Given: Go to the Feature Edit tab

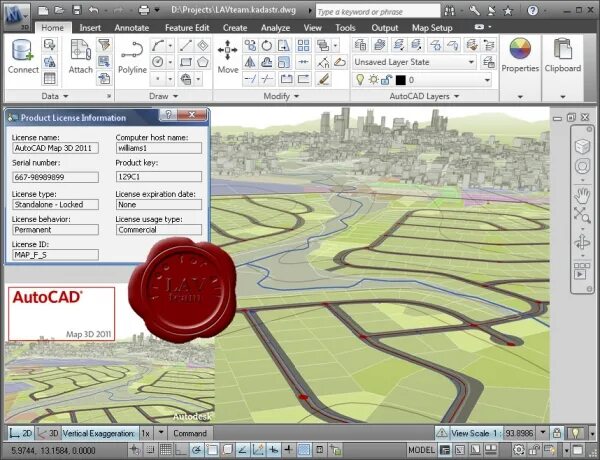Looking at the screenshot, I should click(187, 28).
